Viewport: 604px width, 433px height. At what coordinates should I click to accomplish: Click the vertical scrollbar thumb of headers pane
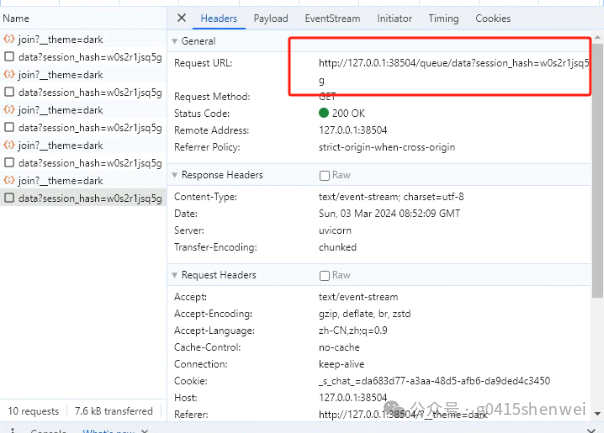[x=597, y=170]
